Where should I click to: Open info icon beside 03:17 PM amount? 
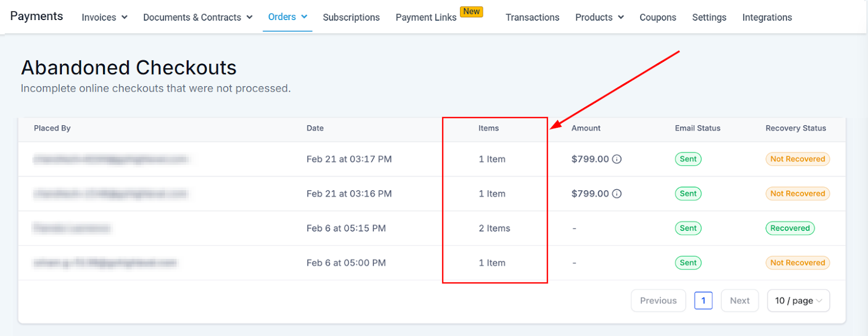coord(617,159)
